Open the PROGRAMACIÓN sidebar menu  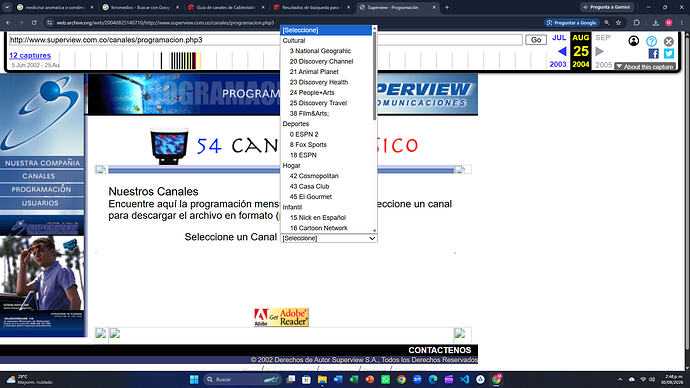[41, 189]
